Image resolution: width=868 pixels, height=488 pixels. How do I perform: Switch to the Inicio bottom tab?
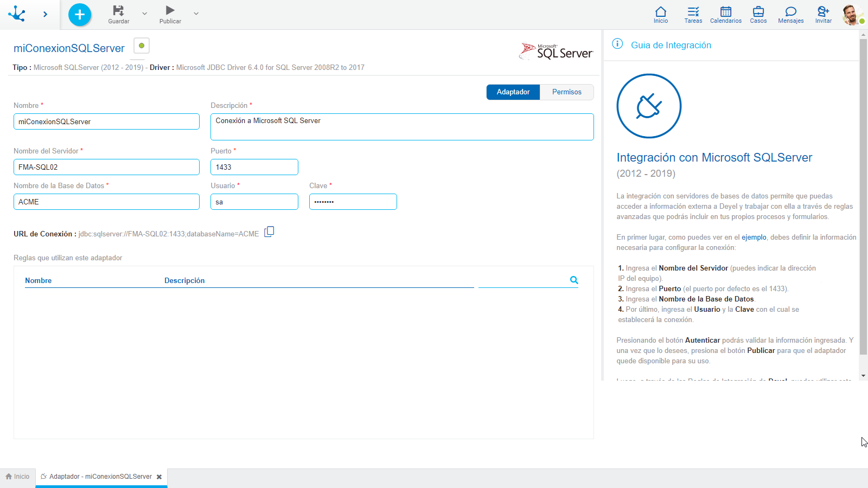17,477
